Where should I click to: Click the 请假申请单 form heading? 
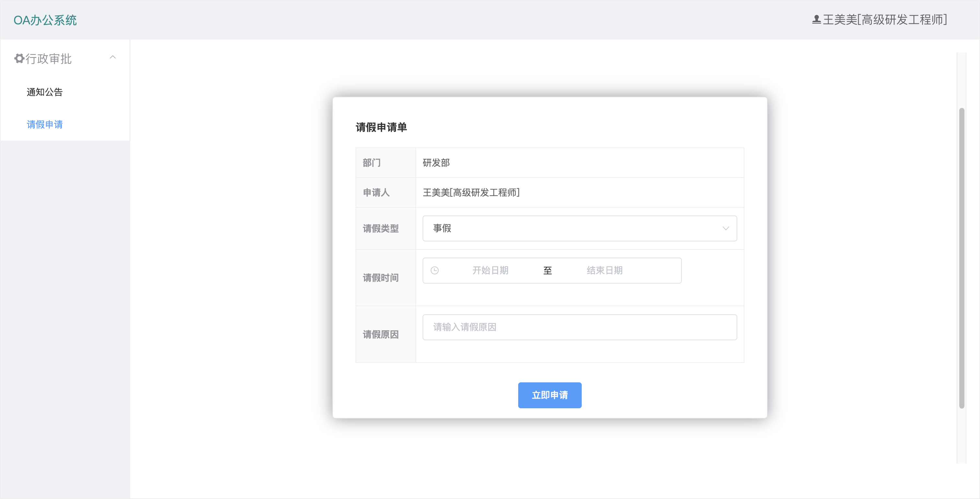click(x=381, y=127)
